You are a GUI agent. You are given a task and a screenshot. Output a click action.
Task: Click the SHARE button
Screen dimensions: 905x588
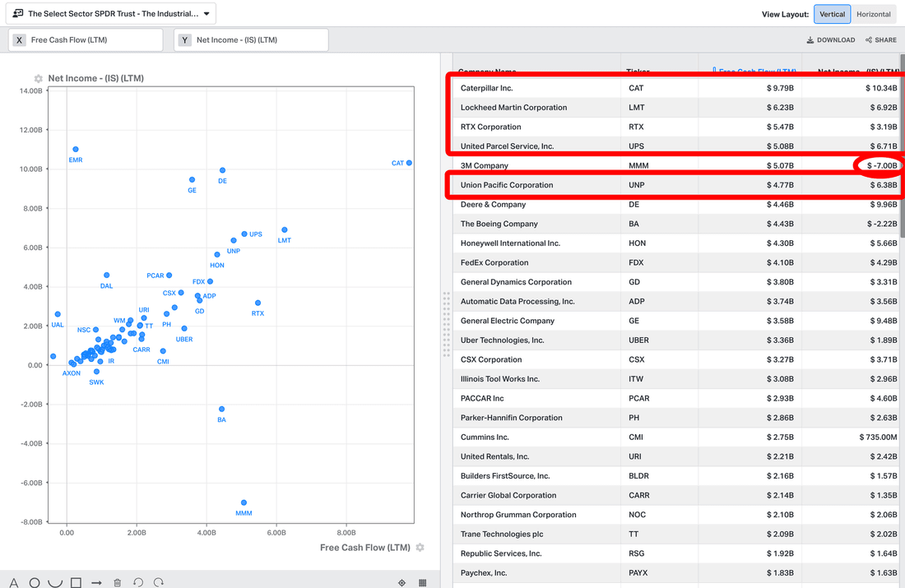click(881, 39)
